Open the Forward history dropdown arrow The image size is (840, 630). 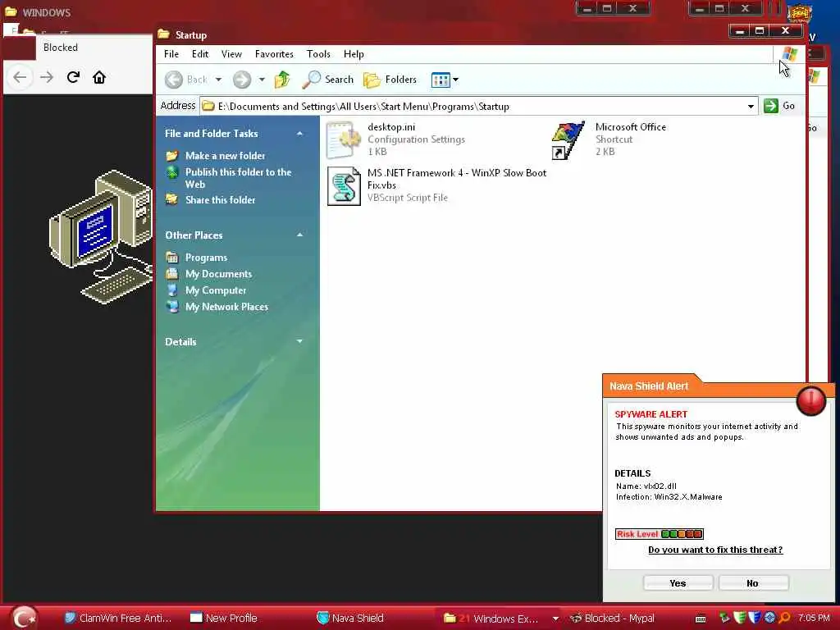(x=262, y=80)
